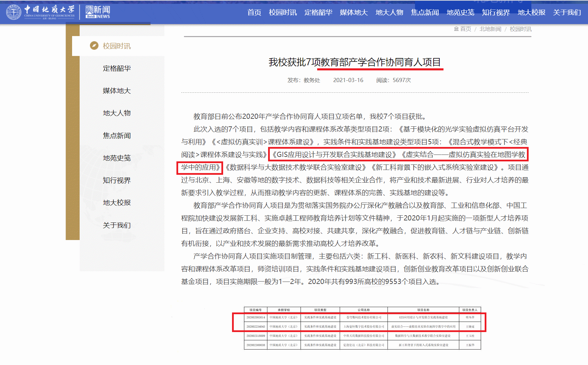Click the Beidi NEWS logo icon
This screenshot has height=365, width=588.
coord(98,12)
